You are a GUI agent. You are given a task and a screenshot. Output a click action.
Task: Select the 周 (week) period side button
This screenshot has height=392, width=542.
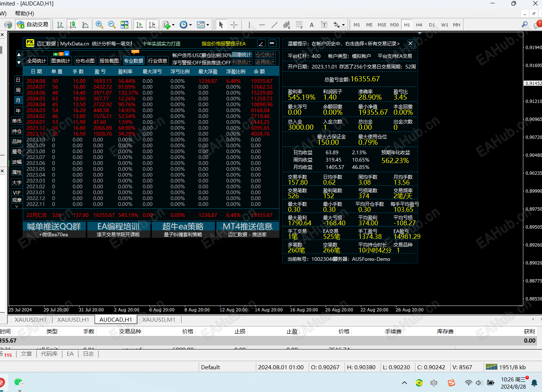18,90
